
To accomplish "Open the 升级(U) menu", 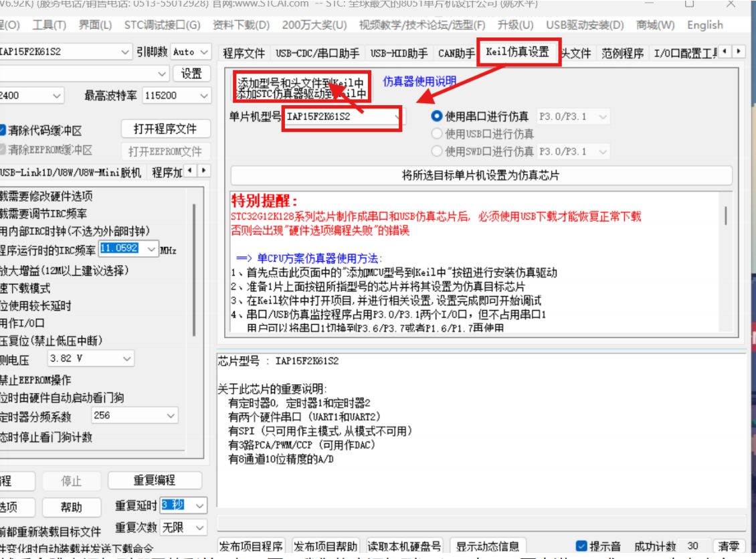I will click(x=515, y=25).
